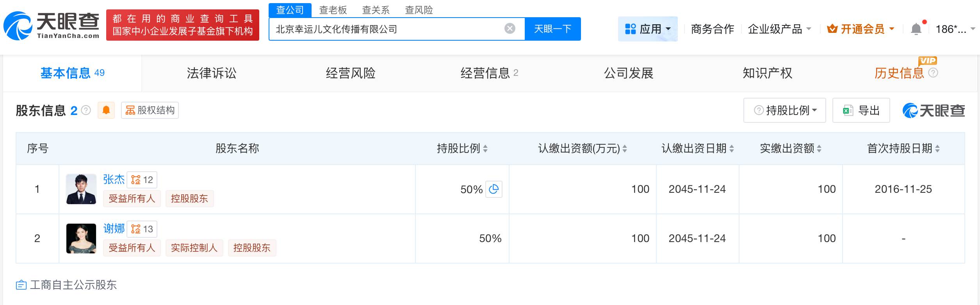Open the notification bell
This screenshot has width=980, height=305.
(x=916, y=29)
